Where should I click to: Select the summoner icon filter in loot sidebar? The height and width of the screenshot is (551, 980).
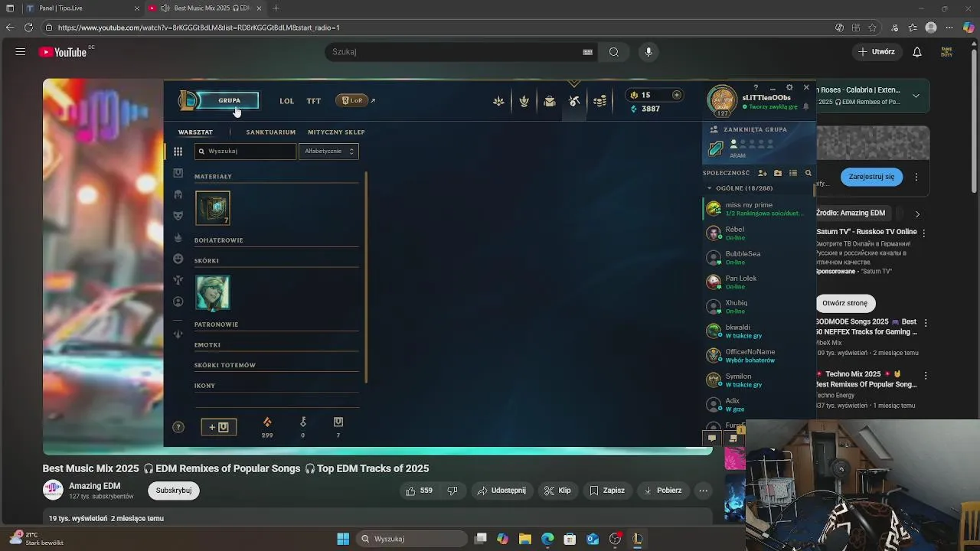pos(178,302)
